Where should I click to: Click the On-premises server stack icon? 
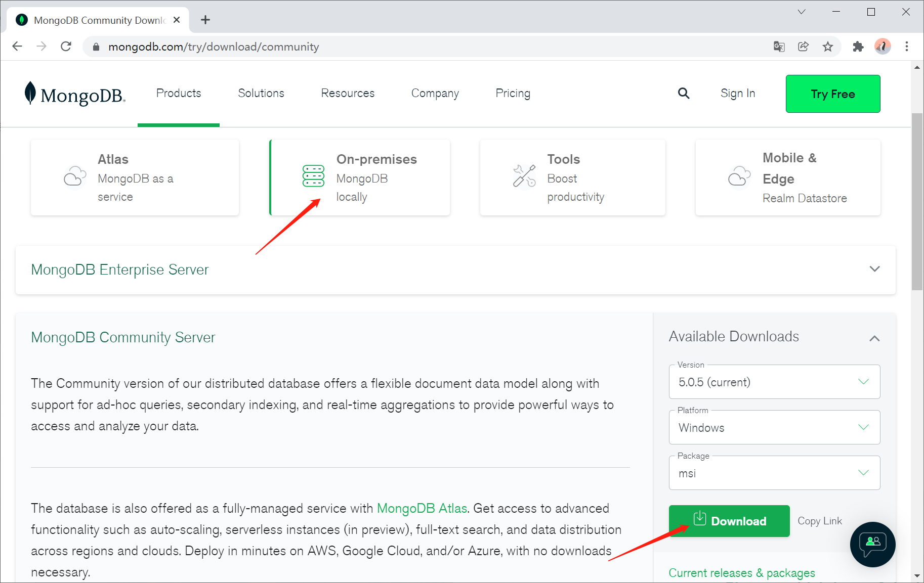pos(313,176)
